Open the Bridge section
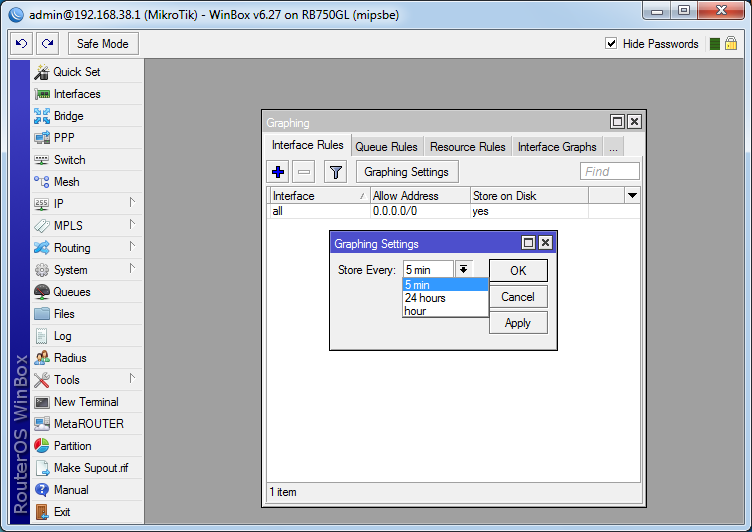This screenshot has width=752, height=532. 87,116
